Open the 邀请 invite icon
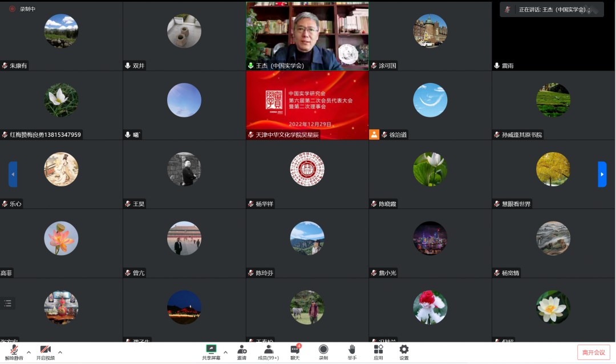The width and height of the screenshot is (616, 364). coord(242,351)
